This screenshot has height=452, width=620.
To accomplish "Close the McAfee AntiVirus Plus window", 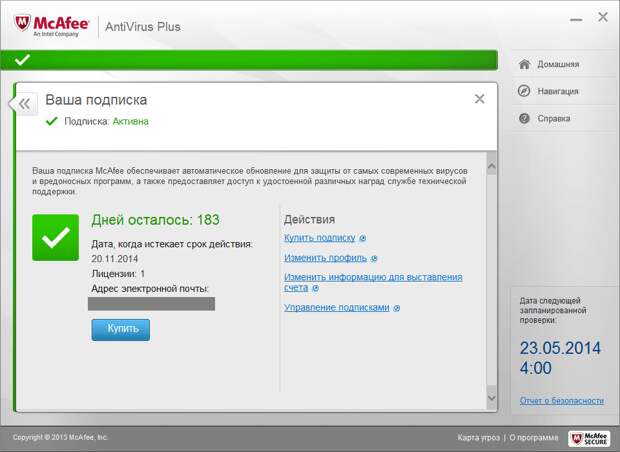I will (x=603, y=17).
